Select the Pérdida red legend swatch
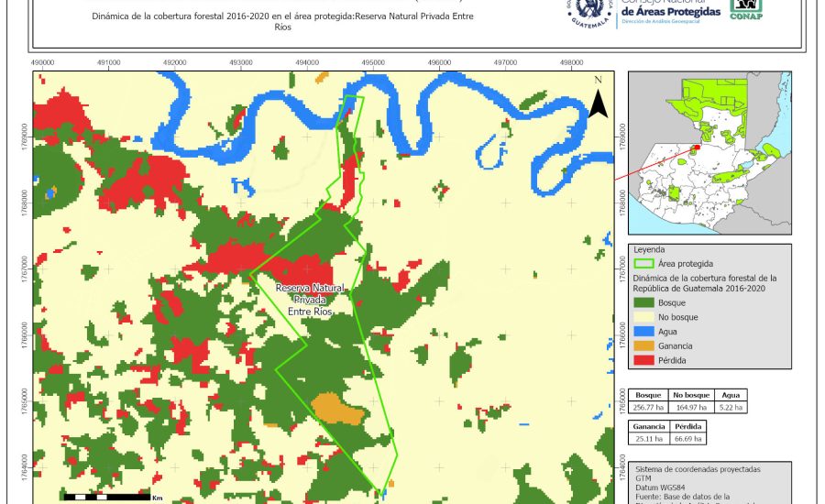 coord(643,360)
